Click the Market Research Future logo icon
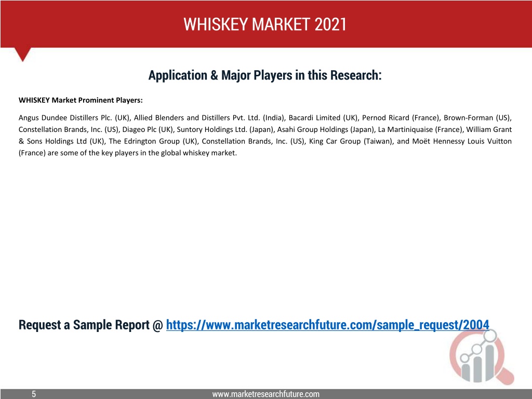Screen dimensions: 532x399 point(482,357)
